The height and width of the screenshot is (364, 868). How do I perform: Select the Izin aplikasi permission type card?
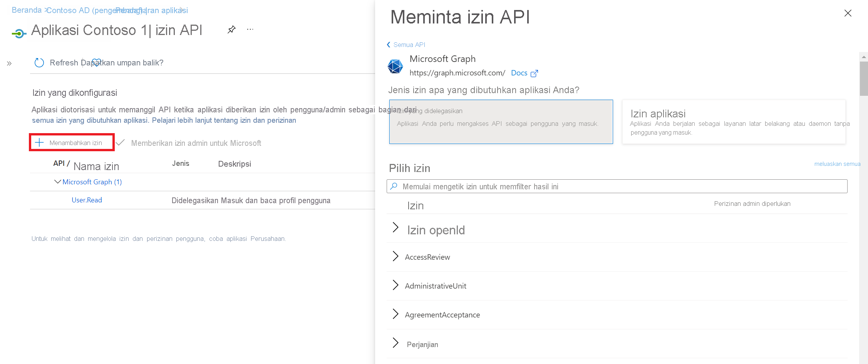click(734, 122)
